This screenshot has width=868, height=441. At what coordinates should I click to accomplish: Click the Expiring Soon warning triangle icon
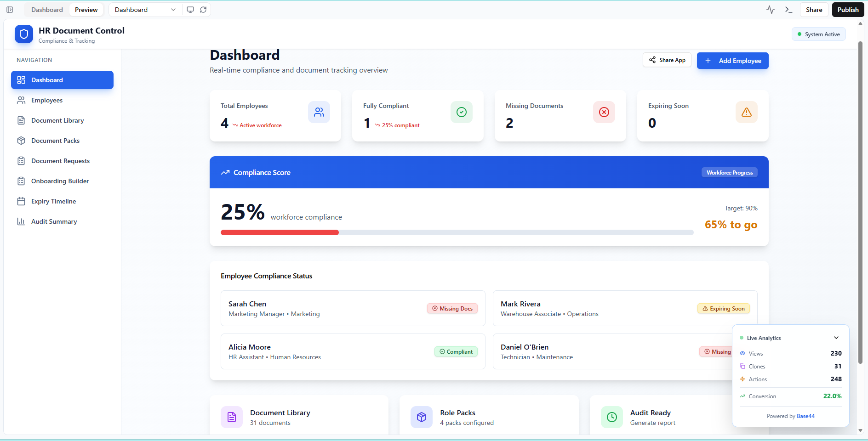click(747, 112)
